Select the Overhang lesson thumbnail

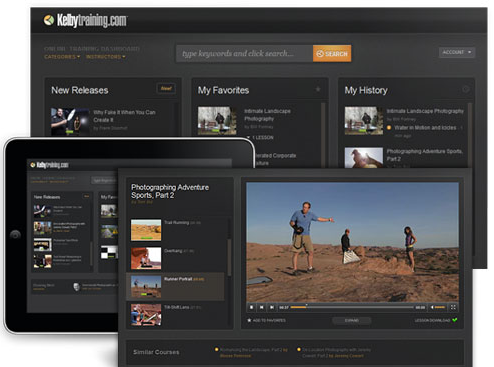click(x=146, y=258)
